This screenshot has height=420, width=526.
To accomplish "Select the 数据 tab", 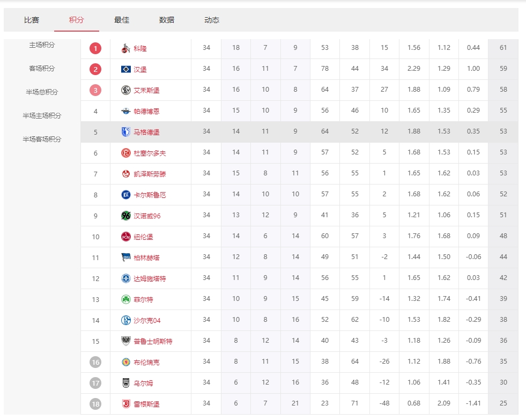I will [x=167, y=20].
